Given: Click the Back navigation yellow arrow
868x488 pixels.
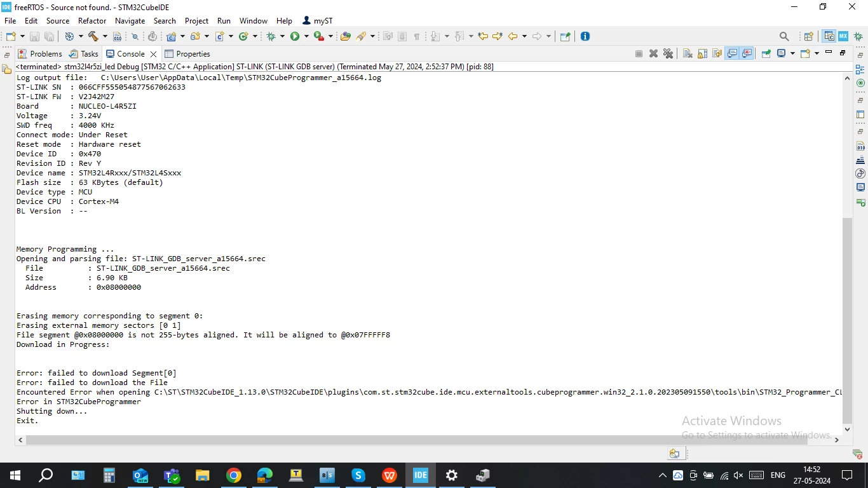Looking at the screenshot, I should pyautogui.click(x=513, y=36).
